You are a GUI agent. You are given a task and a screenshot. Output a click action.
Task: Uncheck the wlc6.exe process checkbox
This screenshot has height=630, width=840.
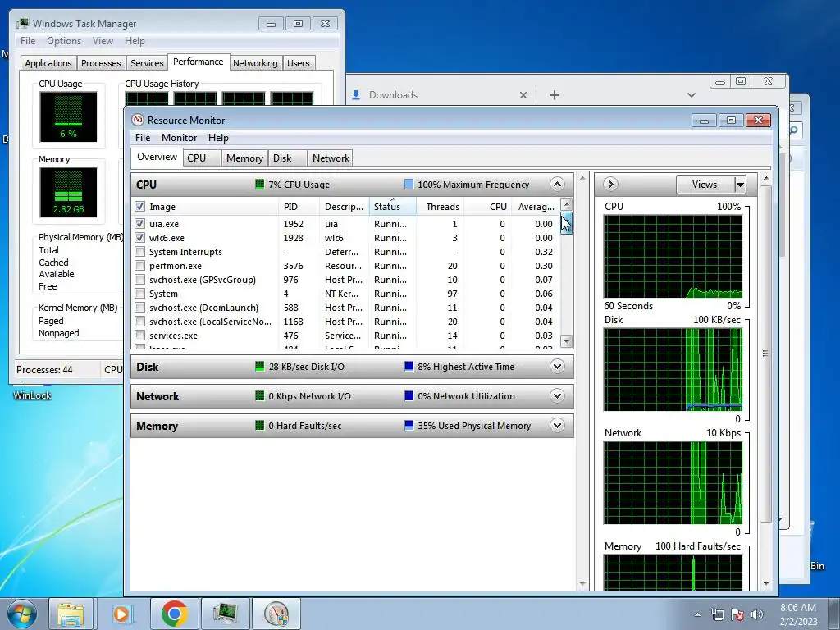pyautogui.click(x=139, y=237)
